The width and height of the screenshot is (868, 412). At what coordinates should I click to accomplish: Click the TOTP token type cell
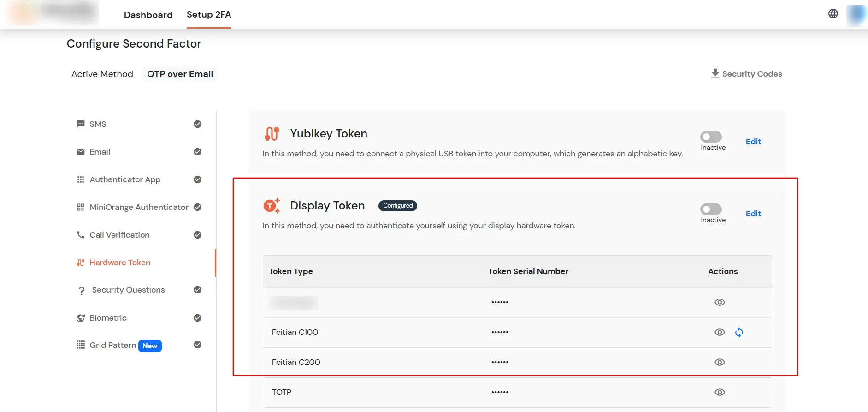(282, 392)
